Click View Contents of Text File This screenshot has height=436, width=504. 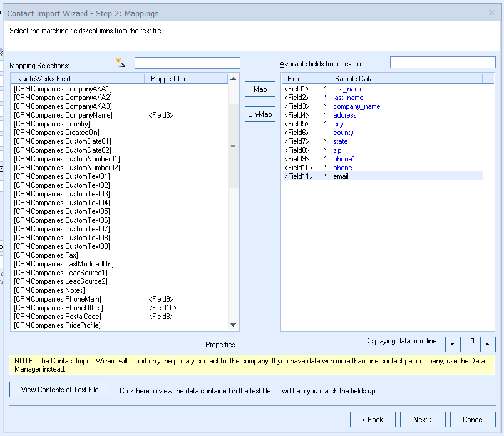(x=59, y=390)
